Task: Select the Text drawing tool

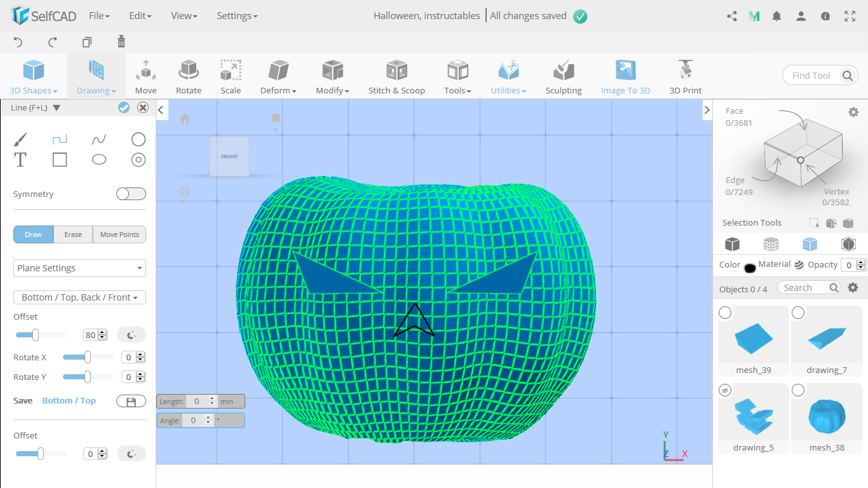Action: (20, 159)
